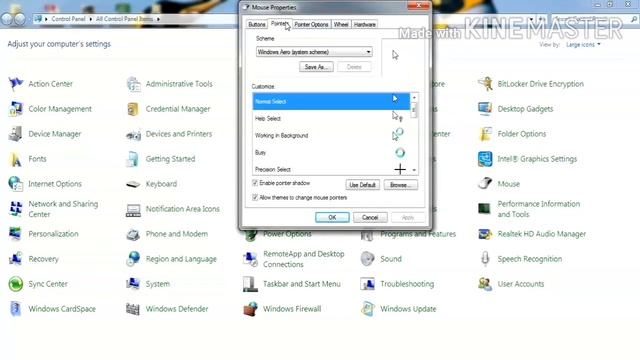Image resolution: width=640 pixels, height=360 pixels.
Task: Open Intel Graphics Settings icon
Action: point(485,159)
